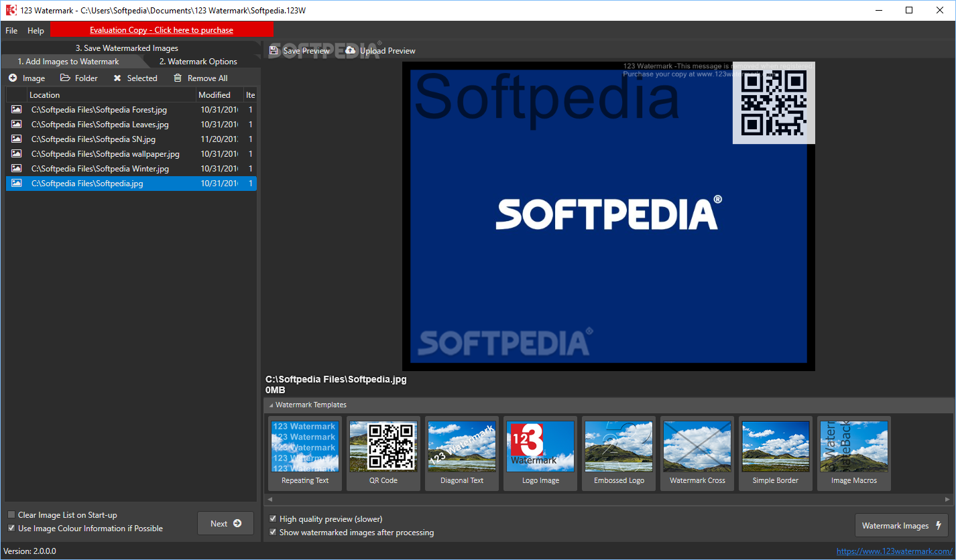Click the Watermark Images button
Screen dimensions: 956x560
902,526
